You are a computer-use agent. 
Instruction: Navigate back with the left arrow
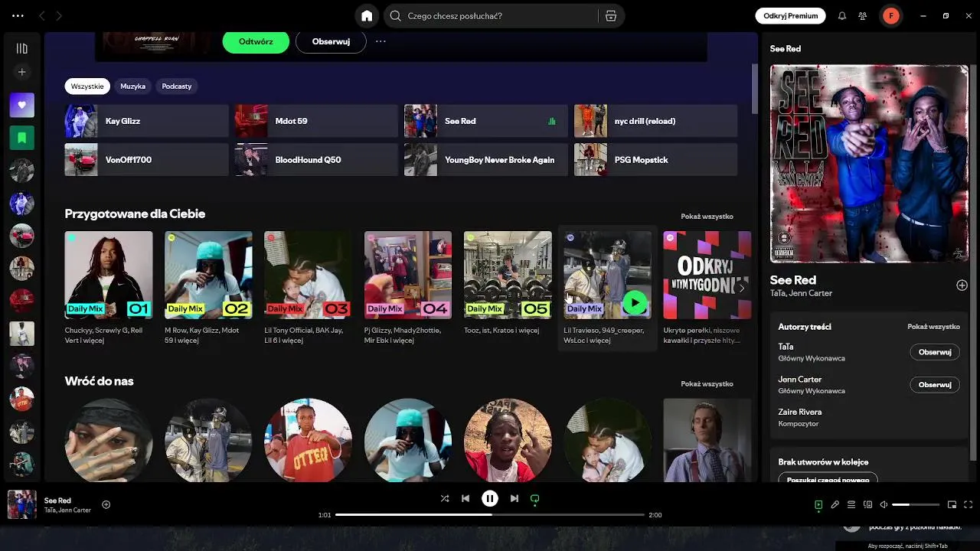[42, 16]
